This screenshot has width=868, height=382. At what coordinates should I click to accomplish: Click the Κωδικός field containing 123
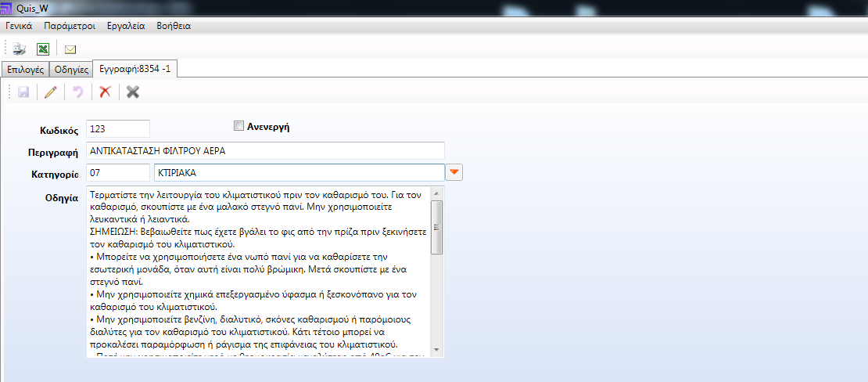click(118, 128)
